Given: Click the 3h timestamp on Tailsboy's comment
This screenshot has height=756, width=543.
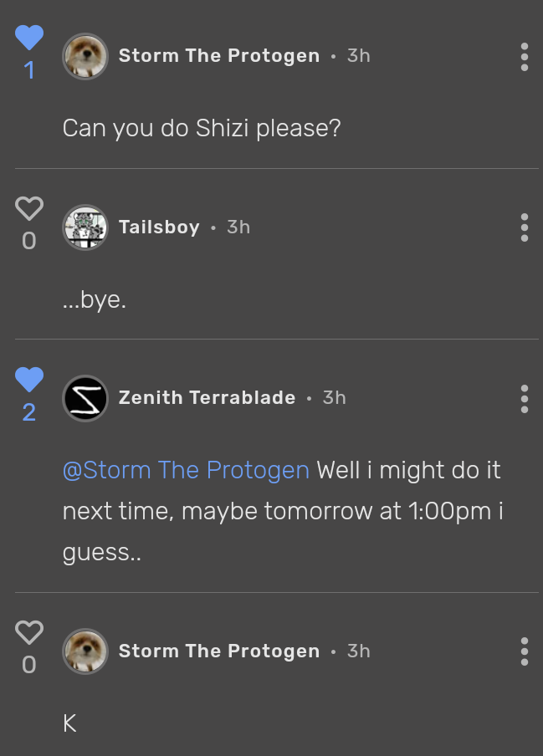Looking at the screenshot, I should [238, 227].
